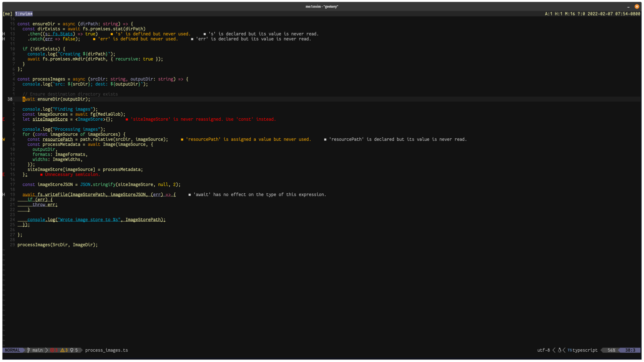Image resolution: width=644 pixels, height=362 pixels.
Task: Click the await fs.writeFile(ImageStorePath line
Action: tap(99, 195)
